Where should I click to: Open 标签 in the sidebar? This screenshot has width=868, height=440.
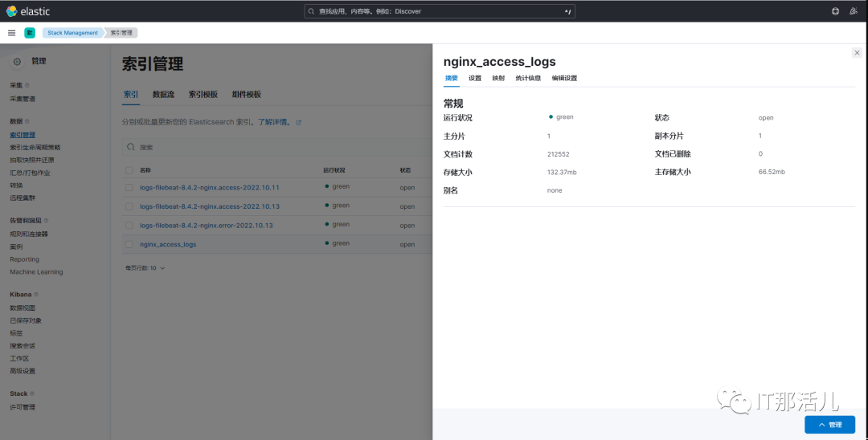(16, 333)
